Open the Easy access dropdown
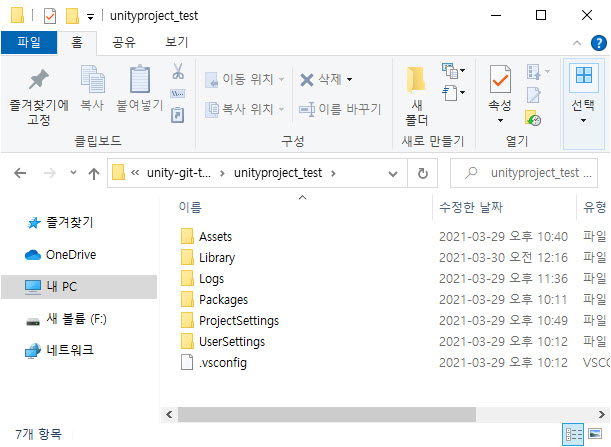The width and height of the screenshot is (611, 447). point(453,93)
